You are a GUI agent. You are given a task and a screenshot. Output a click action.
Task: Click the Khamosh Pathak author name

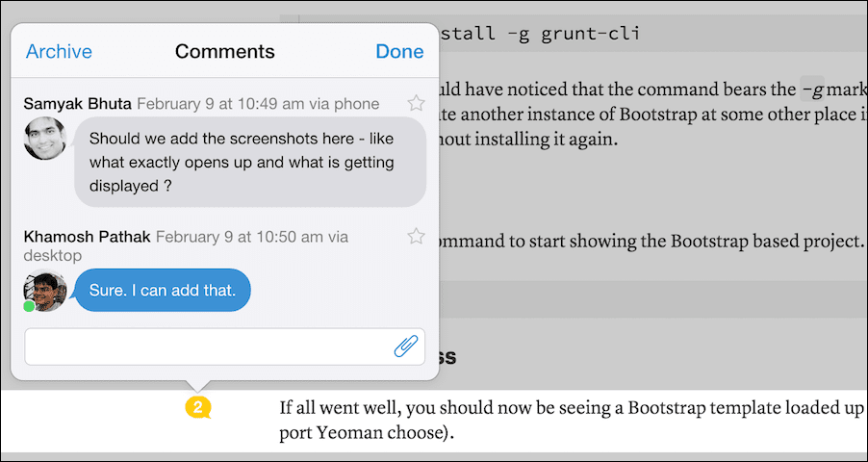tap(87, 237)
